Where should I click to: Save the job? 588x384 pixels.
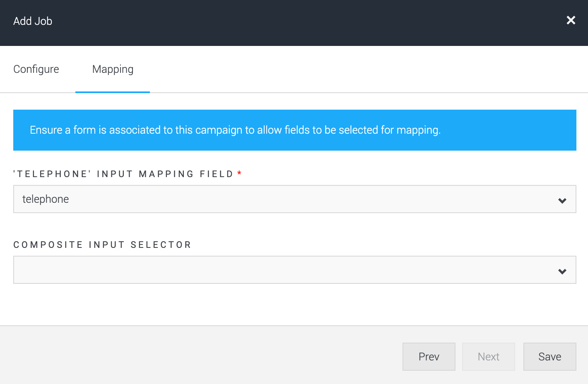[x=549, y=357]
